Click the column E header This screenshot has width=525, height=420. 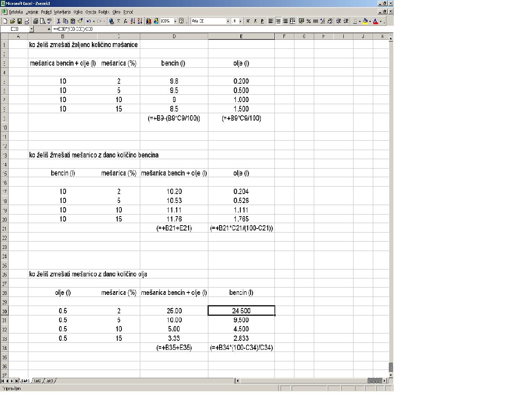point(241,37)
